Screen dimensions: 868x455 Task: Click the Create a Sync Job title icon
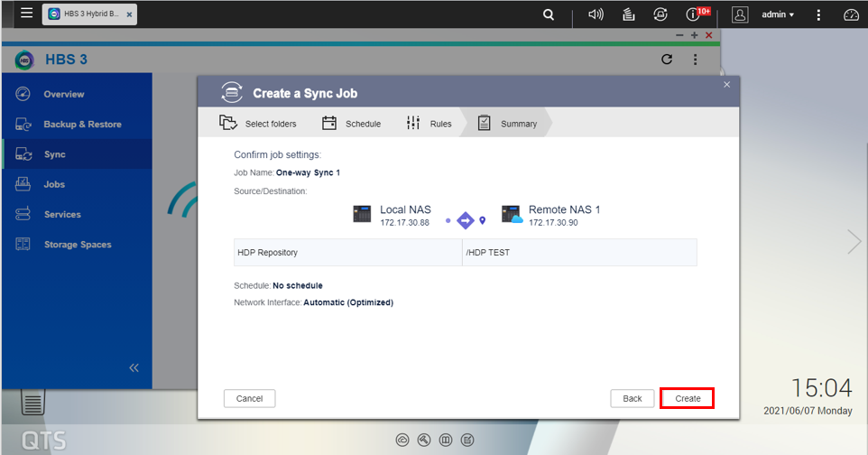pyautogui.click(x=232, y=93)
